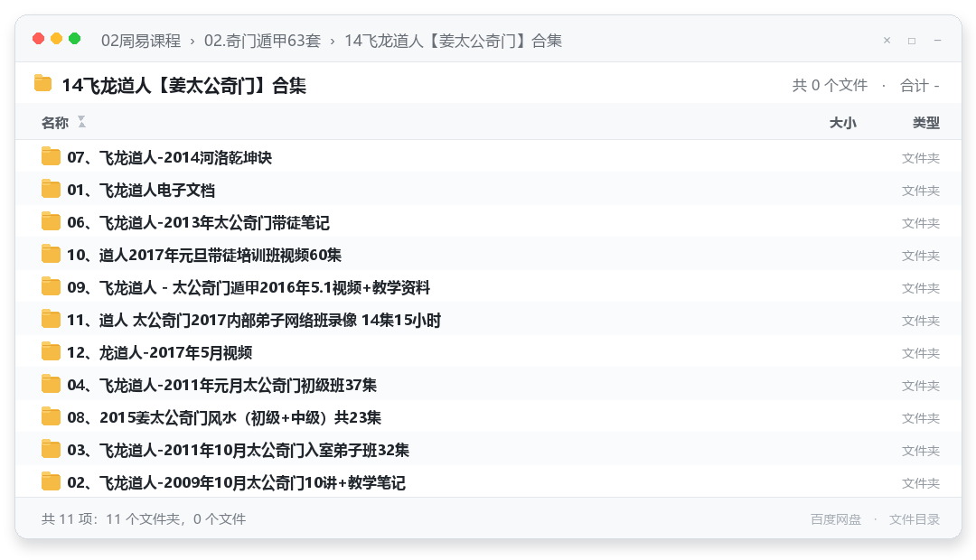The width and height of the screenshot is (976, 560).
Task: Click the 共 0 个文件 count text
Action: pyautogui.click(x=830, y=85)
